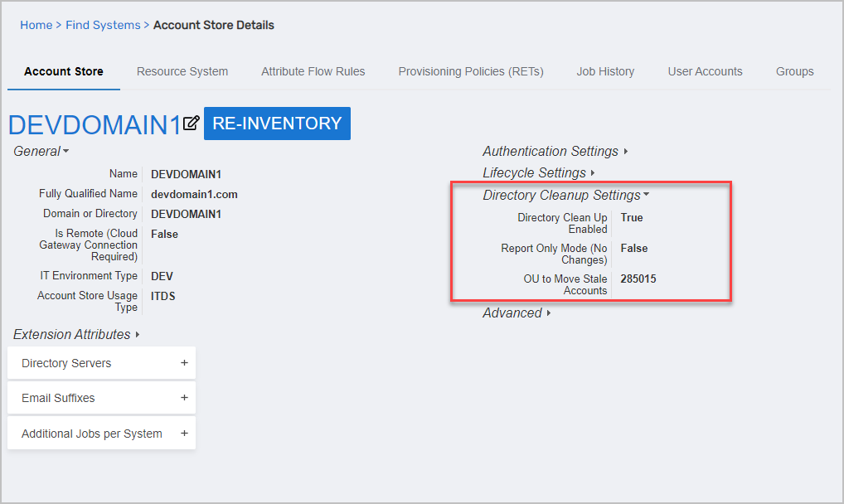Navigate to Find Systems breadcrumb
This screenshot has width=844, height=504.
pyautogui.click(x=103, y=26)
